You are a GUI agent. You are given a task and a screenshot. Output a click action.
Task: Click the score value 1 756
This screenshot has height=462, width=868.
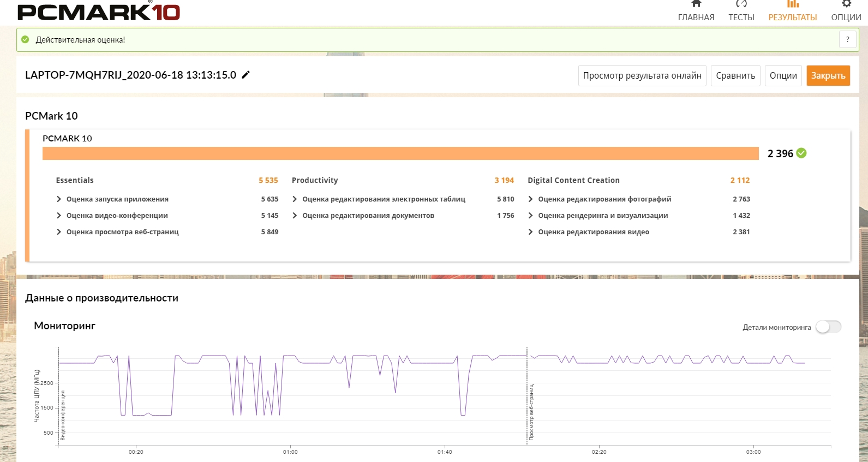pos(505,216)
